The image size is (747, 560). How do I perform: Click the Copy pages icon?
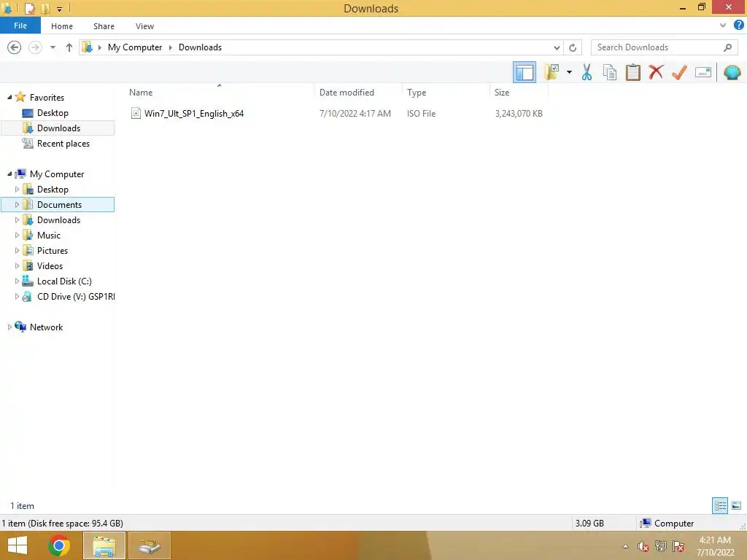[610, 72]
